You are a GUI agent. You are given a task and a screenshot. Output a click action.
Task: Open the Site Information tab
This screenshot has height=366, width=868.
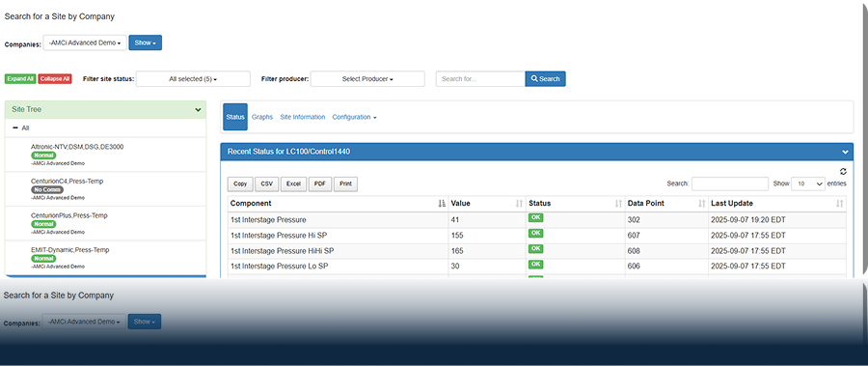303,117
